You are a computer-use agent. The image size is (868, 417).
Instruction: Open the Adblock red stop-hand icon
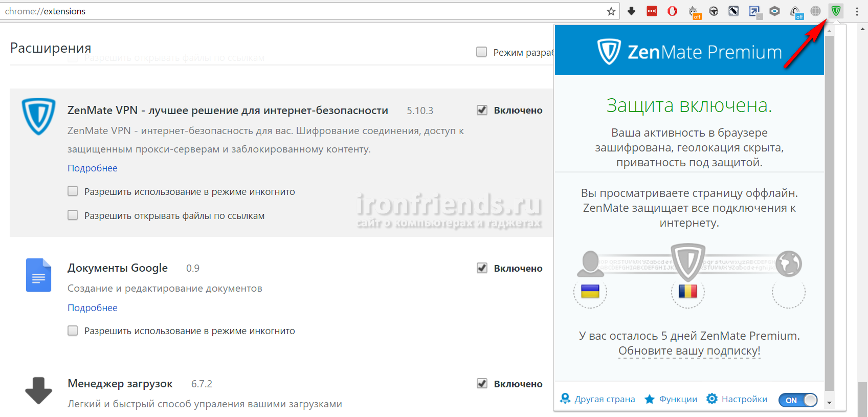[673, 11]
